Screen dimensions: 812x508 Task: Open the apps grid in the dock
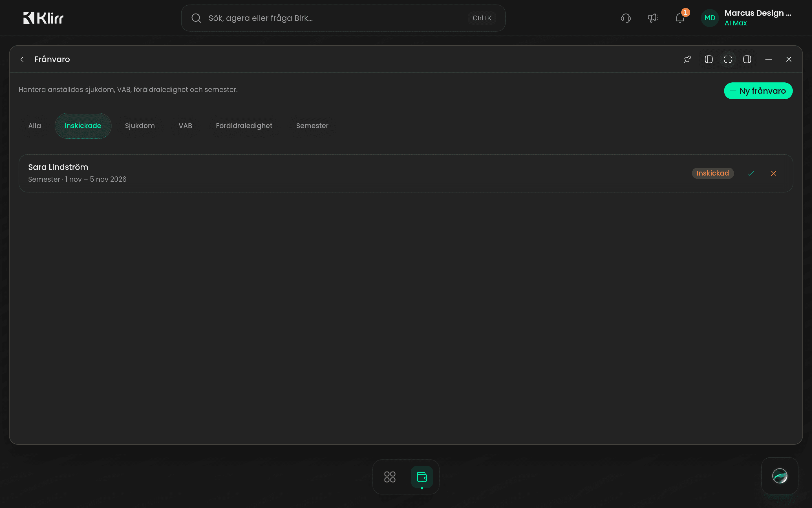390,477
